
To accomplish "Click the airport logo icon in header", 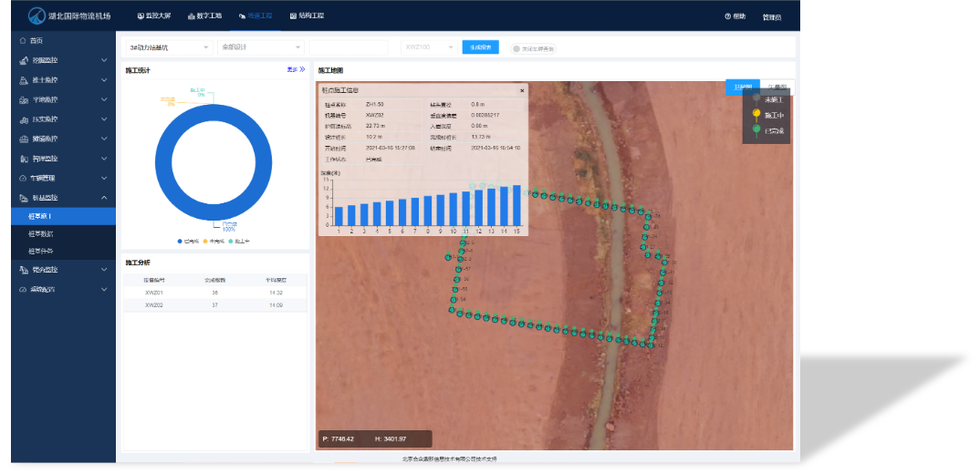I will (x=36, y=15).
